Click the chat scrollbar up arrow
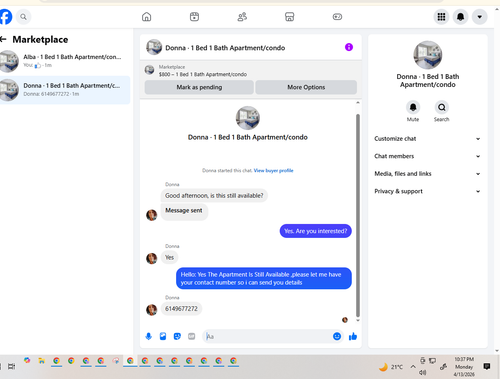Image resolution: width=500 pixels, height=379 pixels. 358,103
